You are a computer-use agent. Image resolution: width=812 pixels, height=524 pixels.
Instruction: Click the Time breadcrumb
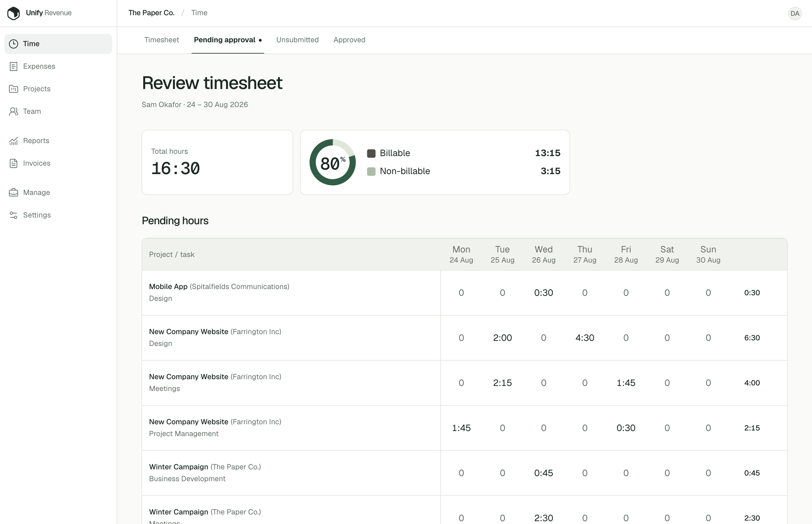pyautogui.click(x=199, y=13)
